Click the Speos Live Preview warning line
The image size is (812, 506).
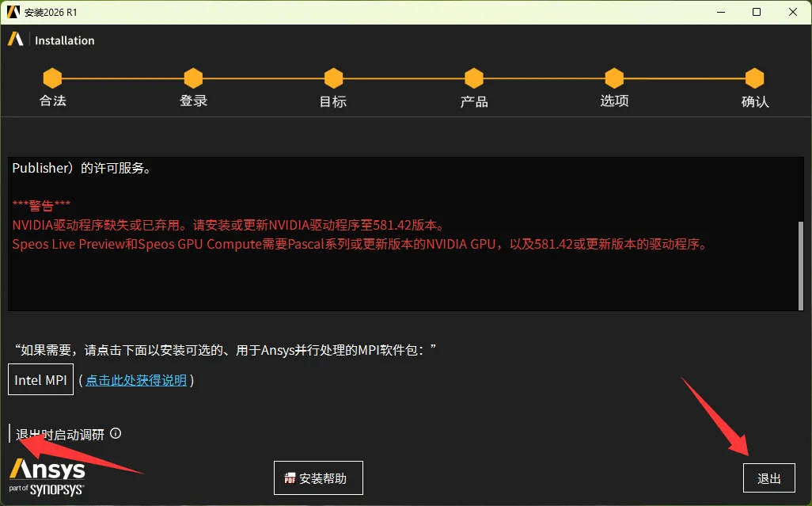pos(360,244)
